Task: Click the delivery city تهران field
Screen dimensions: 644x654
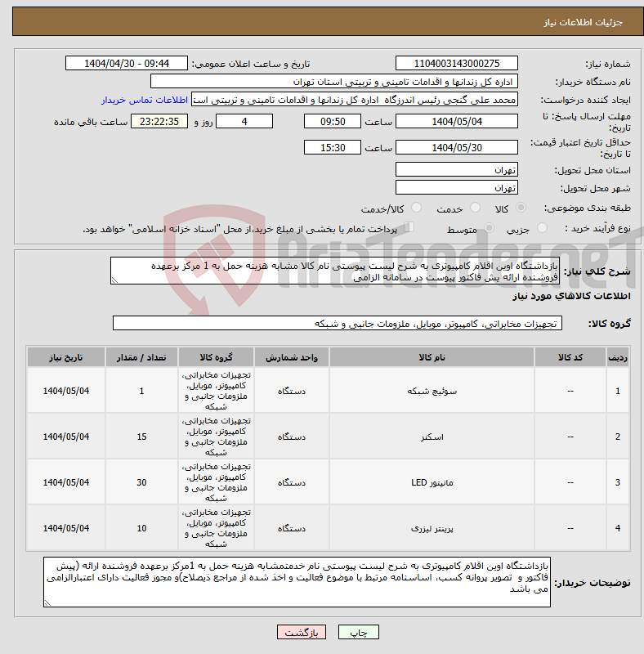Action: tap(457, 188)
